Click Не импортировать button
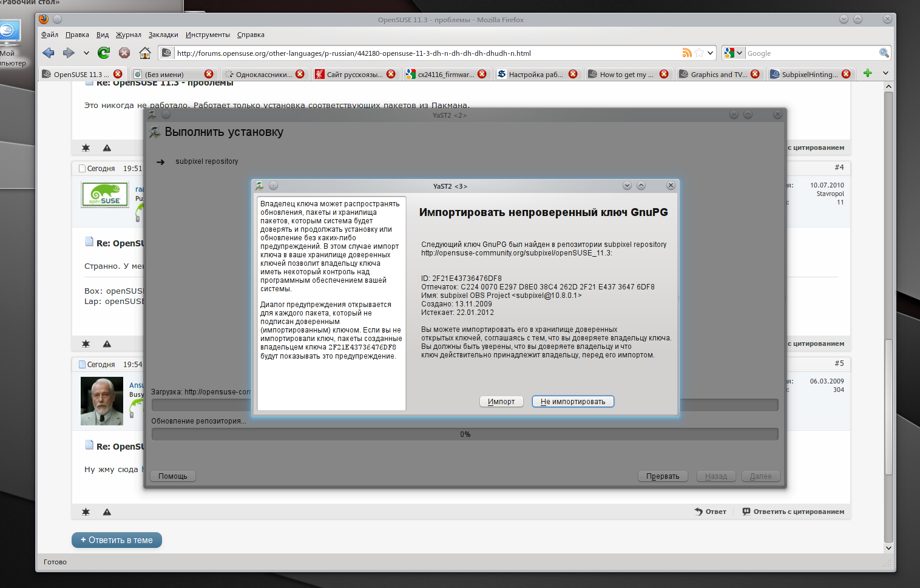Viewport: 920px width, 588px height. pos(573,402)
